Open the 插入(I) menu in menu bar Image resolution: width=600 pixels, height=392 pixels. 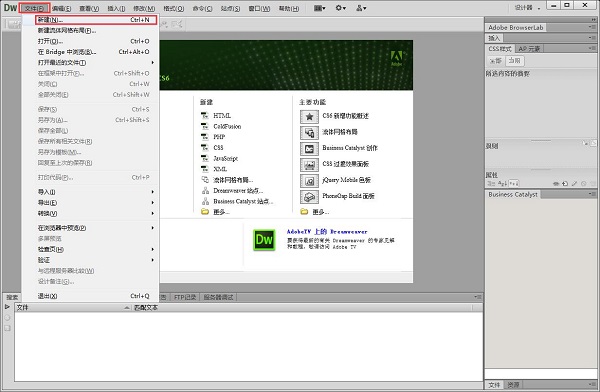pos(116,8)
